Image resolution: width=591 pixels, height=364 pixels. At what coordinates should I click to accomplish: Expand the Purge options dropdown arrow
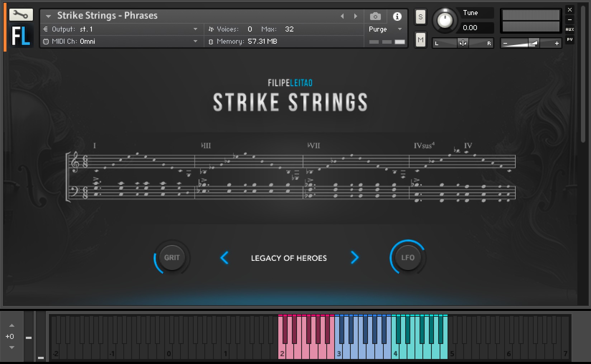399,29
